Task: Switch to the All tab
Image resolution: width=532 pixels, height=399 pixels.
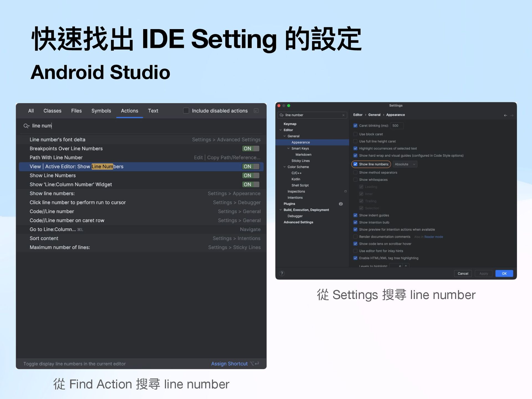Action: (x=31, y=111)
